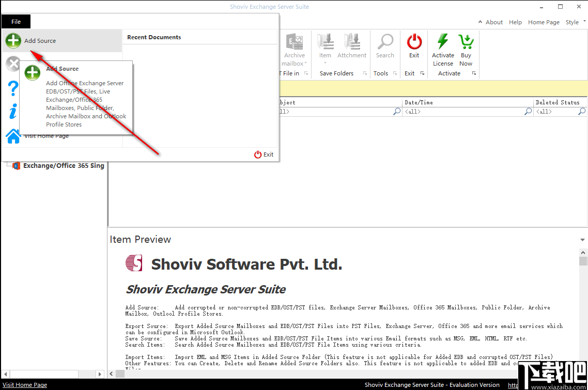Expand the Archive mailbox dropdown arrow
588x390 pixels.
pyautogui.click(x=306, y=64)
